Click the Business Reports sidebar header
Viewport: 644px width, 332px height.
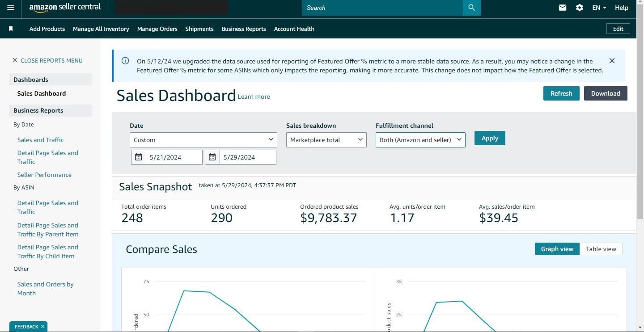point(50,110)
